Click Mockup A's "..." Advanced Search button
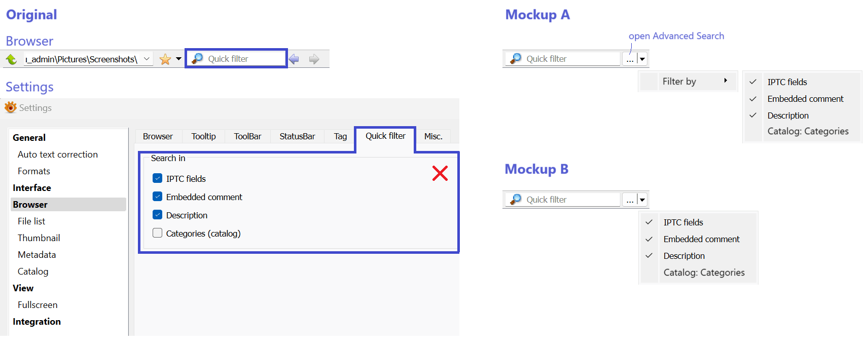The height and width of the screenshot is (348, 868). [630, 59]
